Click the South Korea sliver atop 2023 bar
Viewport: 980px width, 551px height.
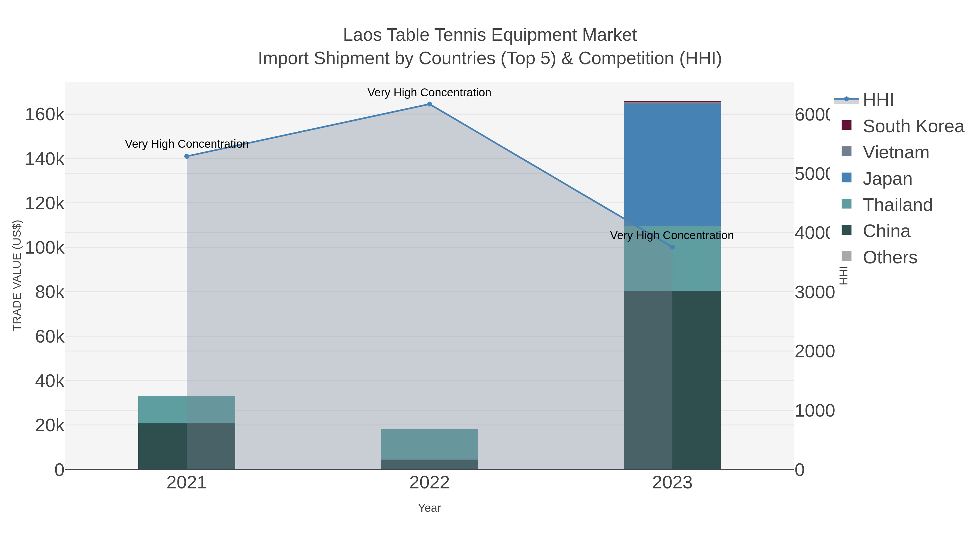tap(672, 101)
